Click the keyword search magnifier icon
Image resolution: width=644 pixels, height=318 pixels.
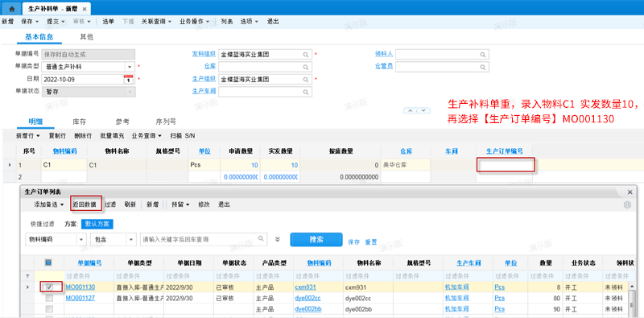[x=260, y=238]
